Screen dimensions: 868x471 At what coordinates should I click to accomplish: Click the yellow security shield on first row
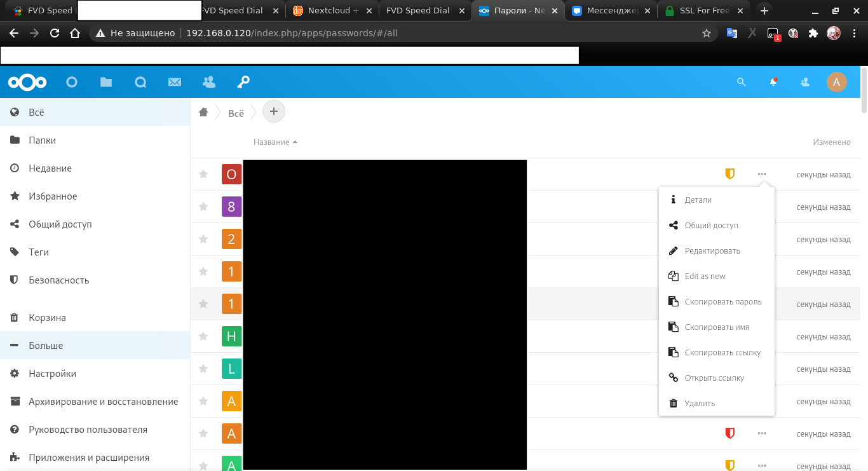pos(729,174)
